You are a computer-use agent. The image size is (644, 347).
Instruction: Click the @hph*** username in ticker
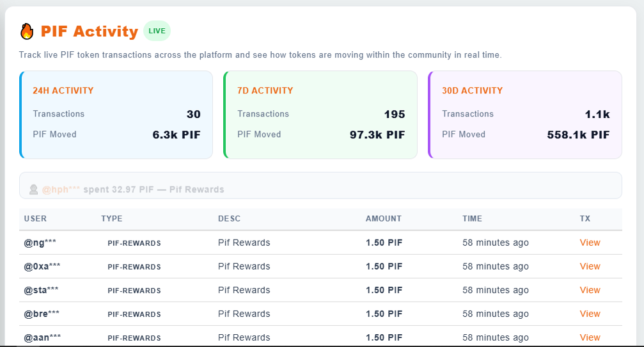[60, 190]
